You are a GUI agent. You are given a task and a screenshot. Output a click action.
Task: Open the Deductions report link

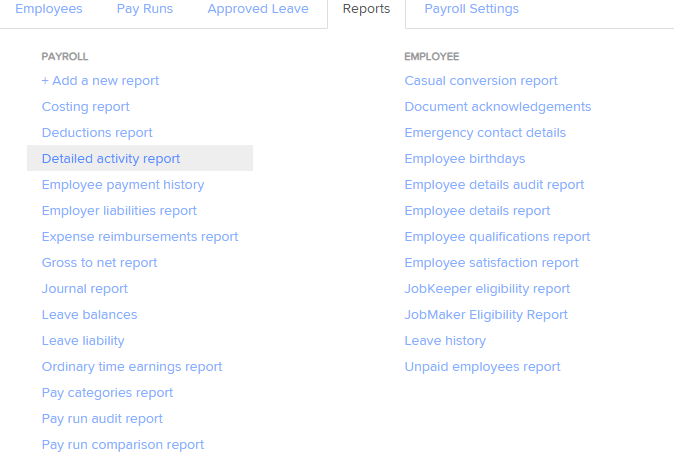point(97,133)
